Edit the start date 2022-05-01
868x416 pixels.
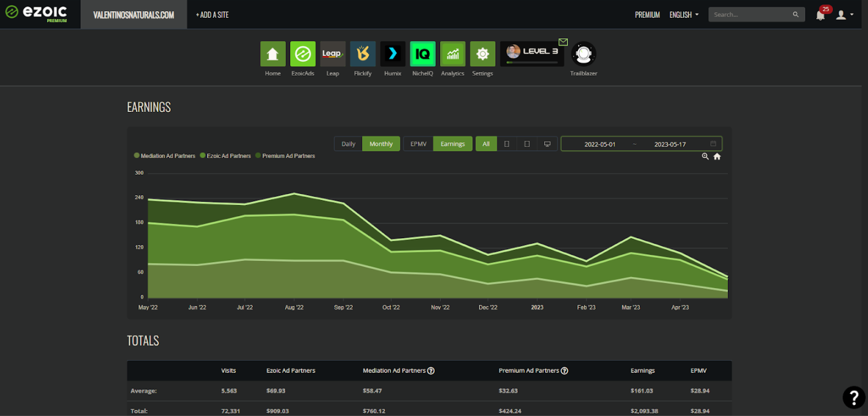point(600,144)
